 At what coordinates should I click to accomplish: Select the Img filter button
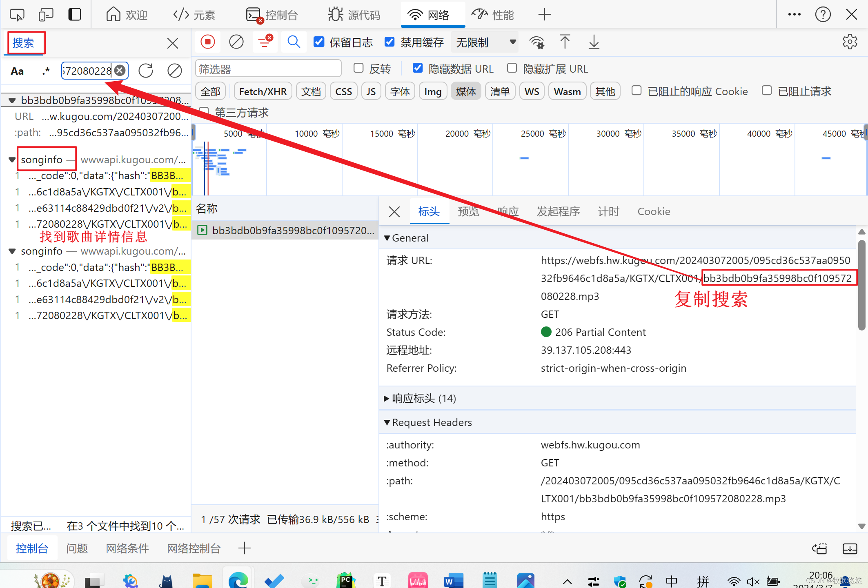point(433,91)
